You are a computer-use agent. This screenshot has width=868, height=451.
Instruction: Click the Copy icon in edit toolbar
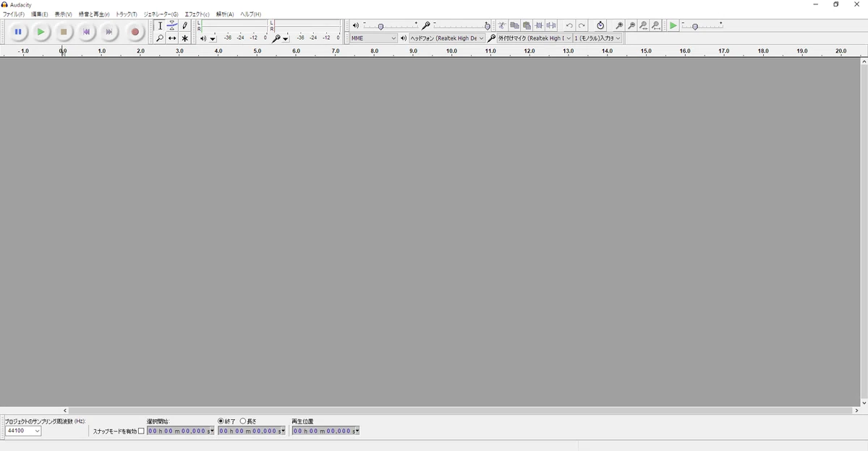[514, 26]
